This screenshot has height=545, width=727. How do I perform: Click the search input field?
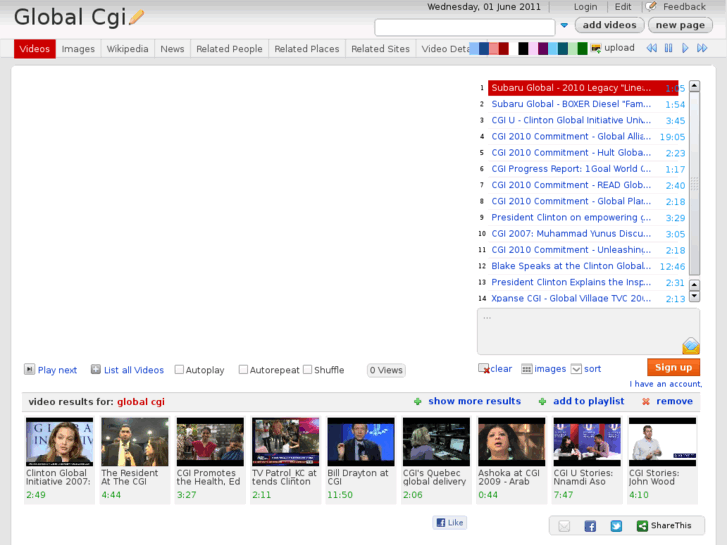[465, 27]
